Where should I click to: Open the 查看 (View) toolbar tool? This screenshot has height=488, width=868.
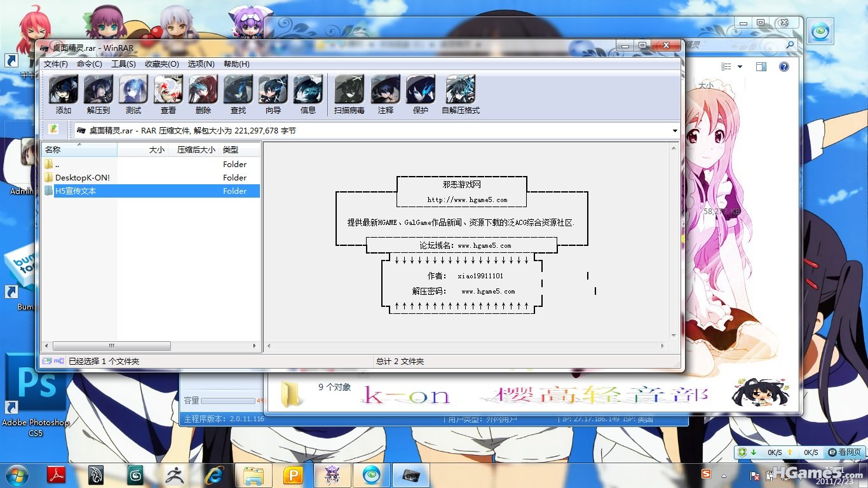[168, 95]
